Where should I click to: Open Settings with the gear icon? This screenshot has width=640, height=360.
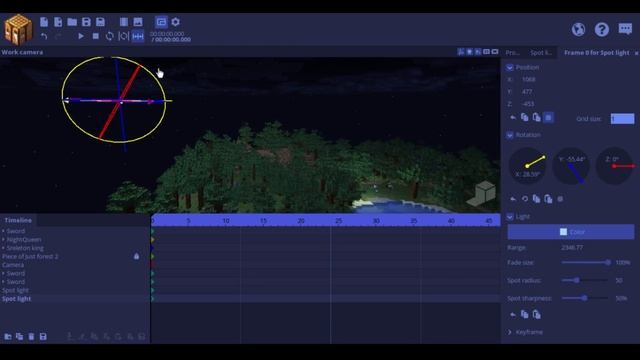click(x=176, y=22)
